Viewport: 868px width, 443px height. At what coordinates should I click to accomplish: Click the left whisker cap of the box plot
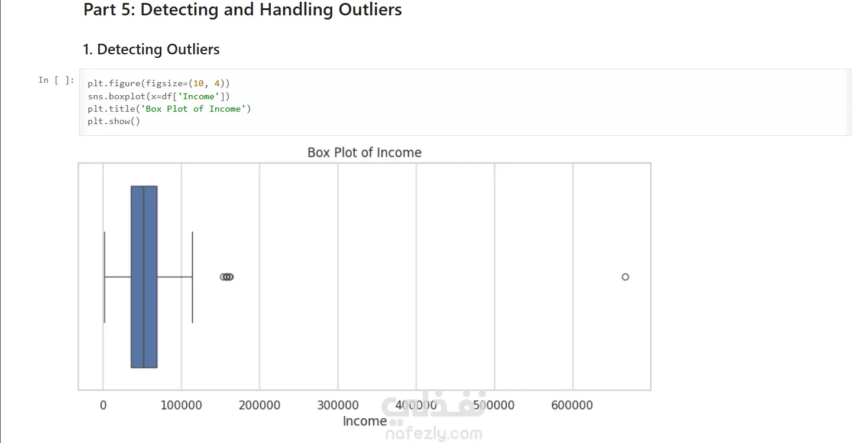105,276
